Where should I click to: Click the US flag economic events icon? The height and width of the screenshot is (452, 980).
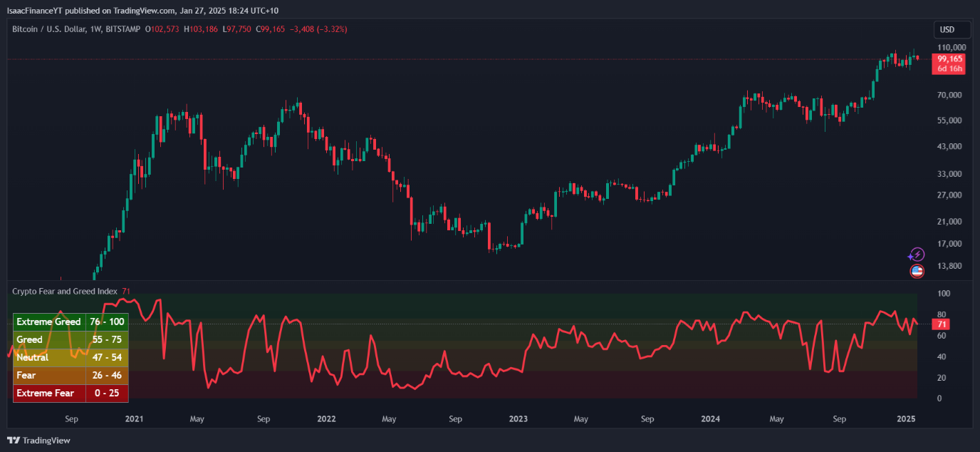[918, 272]
